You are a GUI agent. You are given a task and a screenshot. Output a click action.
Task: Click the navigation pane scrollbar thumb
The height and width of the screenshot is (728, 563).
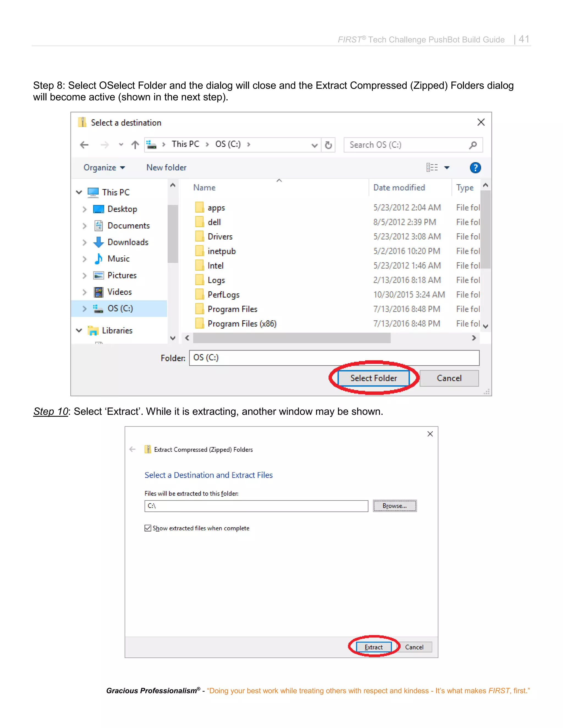pyautogui.click(x=173, y=234)
